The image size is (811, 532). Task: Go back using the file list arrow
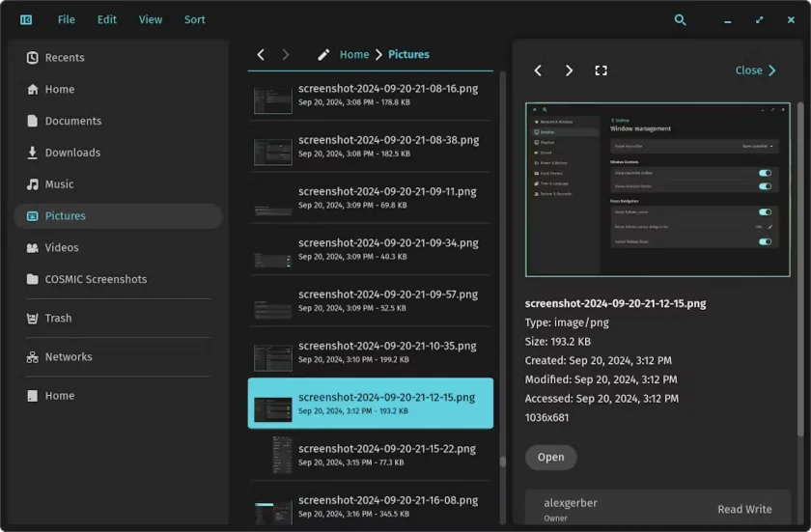(x=261, y=54)
